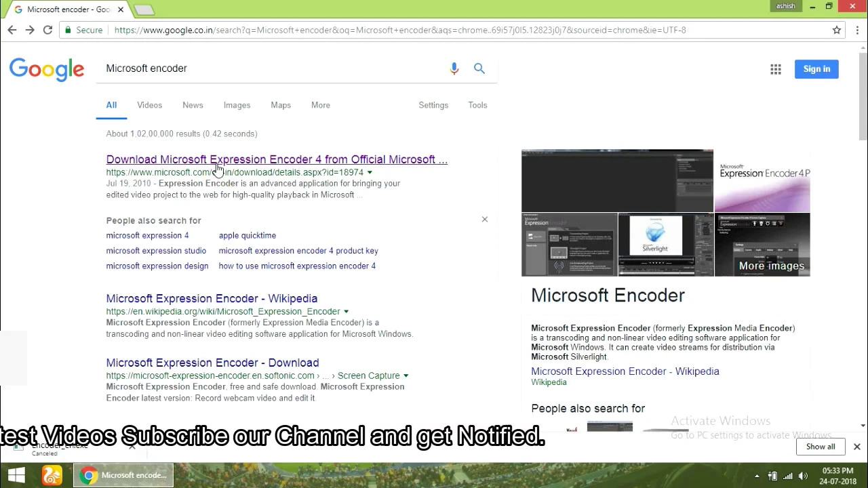Screen dimensions: 868x488
Task: Click the Secure lock site info
Action: point(83,30)
